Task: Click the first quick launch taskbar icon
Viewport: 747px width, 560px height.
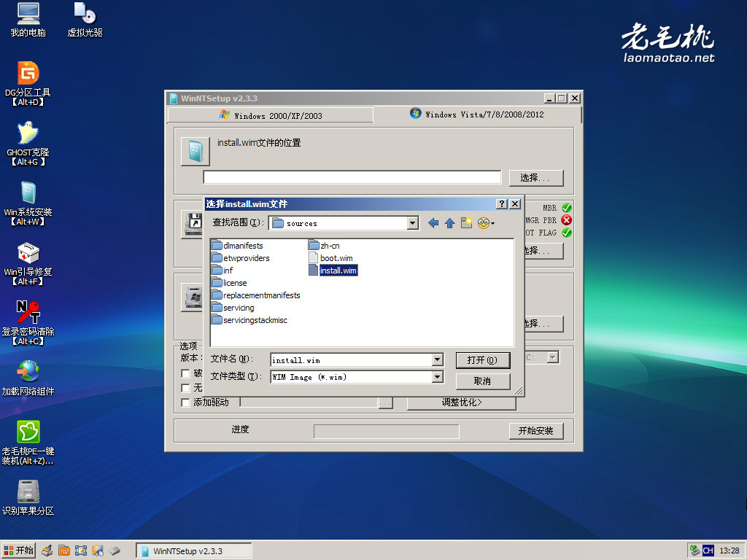Action: point(47,551)
